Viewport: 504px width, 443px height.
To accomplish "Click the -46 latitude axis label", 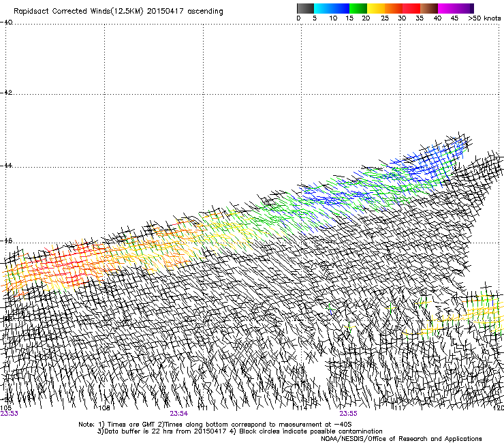I will pos(6,241).
